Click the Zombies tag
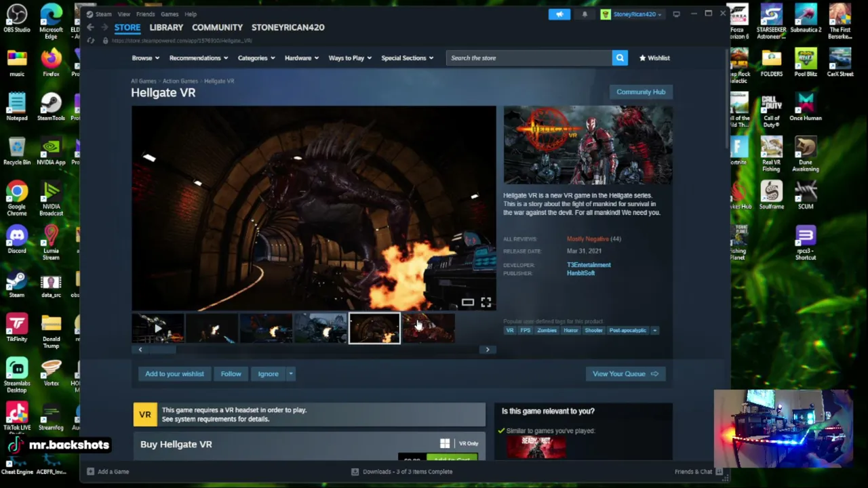 [x=547, y=331]
